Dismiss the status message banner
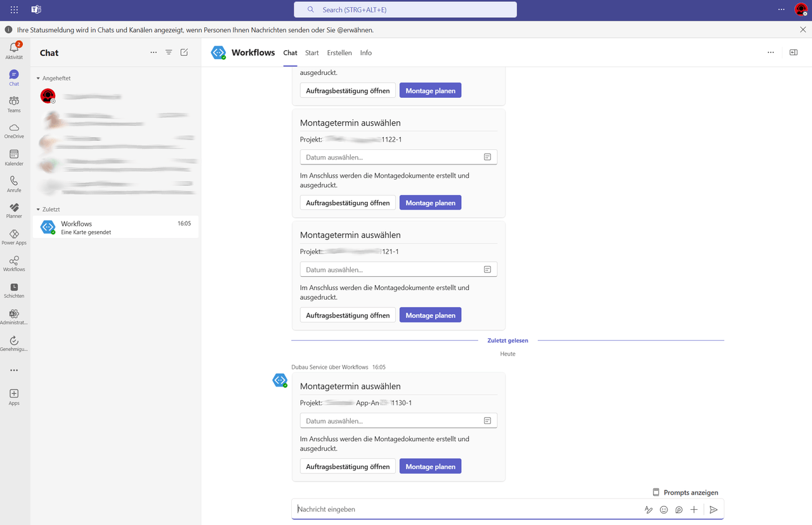812x525 pixels. [803, 30]
